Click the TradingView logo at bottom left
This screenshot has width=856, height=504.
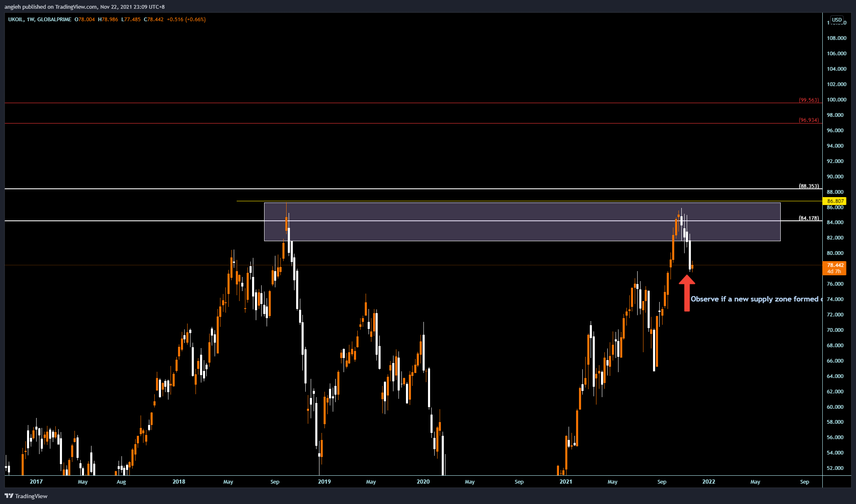coord(26,496)
